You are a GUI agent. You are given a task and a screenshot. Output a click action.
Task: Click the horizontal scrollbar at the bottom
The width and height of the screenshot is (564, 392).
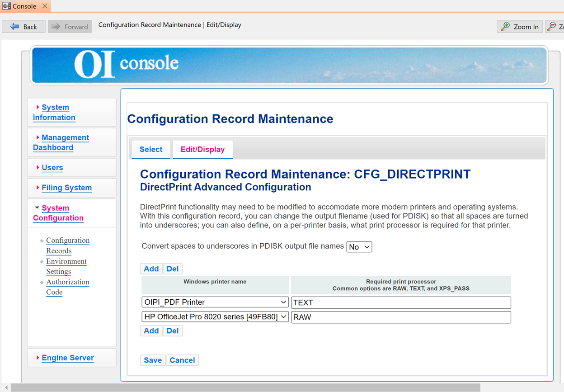(246, 387)
